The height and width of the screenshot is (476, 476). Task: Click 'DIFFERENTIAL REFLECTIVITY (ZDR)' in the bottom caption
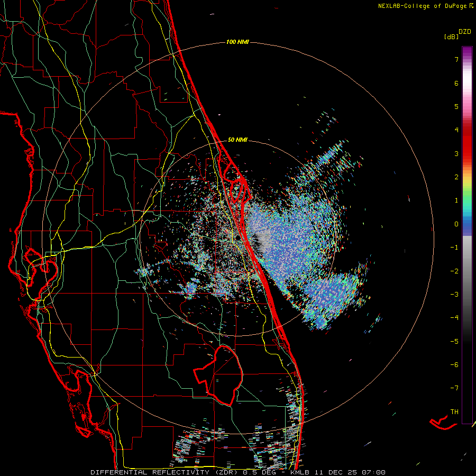point(165,472)
